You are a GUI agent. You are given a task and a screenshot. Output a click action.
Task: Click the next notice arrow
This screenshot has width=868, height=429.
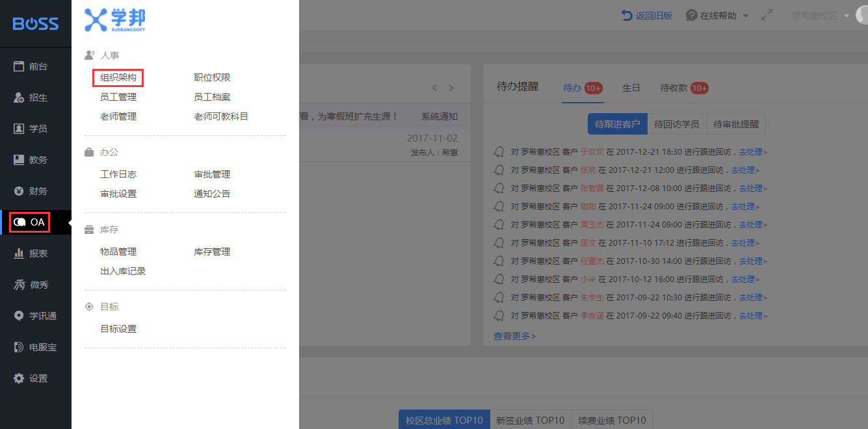(451, 88)
